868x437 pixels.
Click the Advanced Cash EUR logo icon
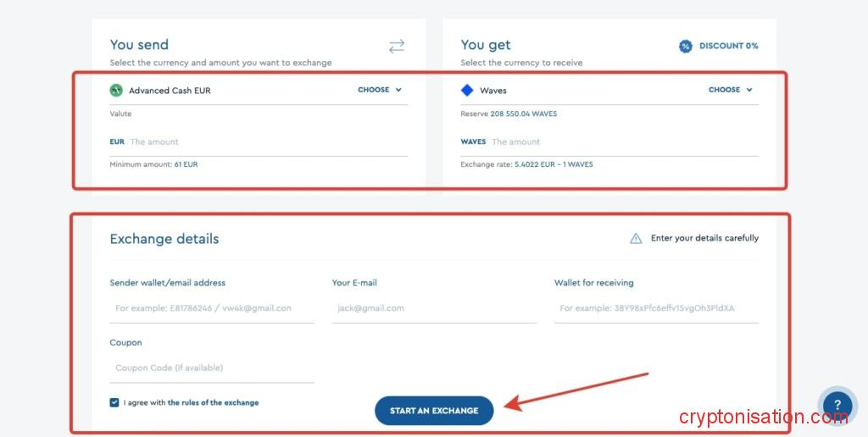(116, 90)
